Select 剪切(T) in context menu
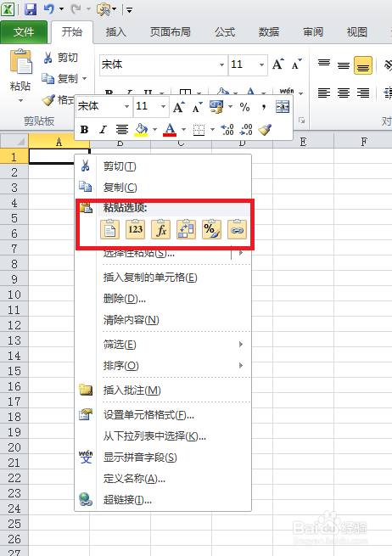The width and height of the screenshot is (392, 556). point(163,166)
